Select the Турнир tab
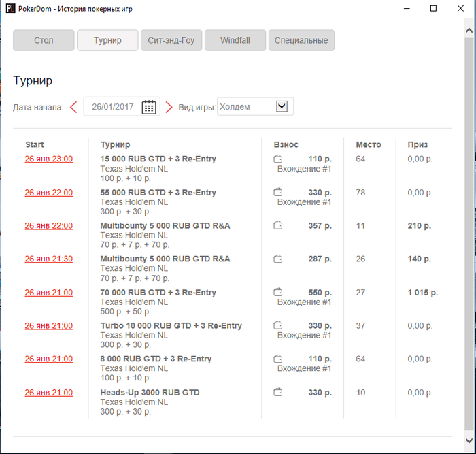Image resolution: width=476 pixels, height=454 pixels. coord(107,40)
